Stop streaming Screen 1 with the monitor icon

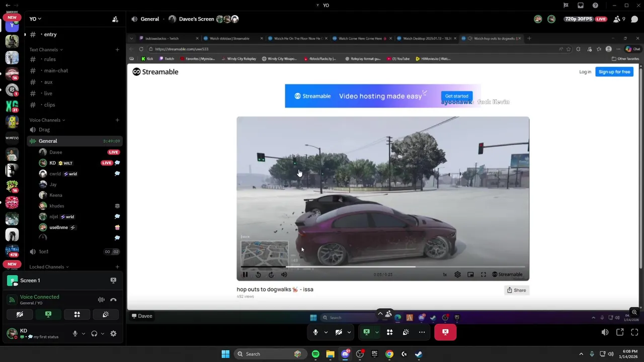(113, 281)
